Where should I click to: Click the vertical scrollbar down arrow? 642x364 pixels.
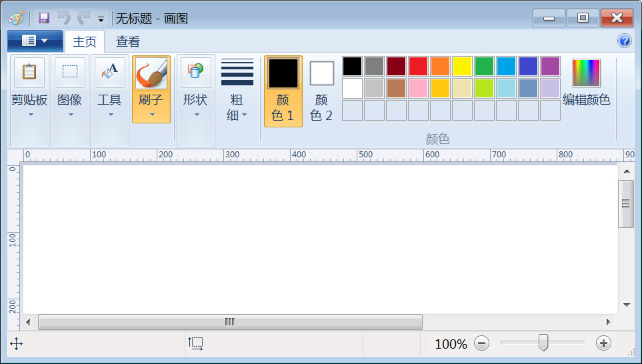point(627,305)
